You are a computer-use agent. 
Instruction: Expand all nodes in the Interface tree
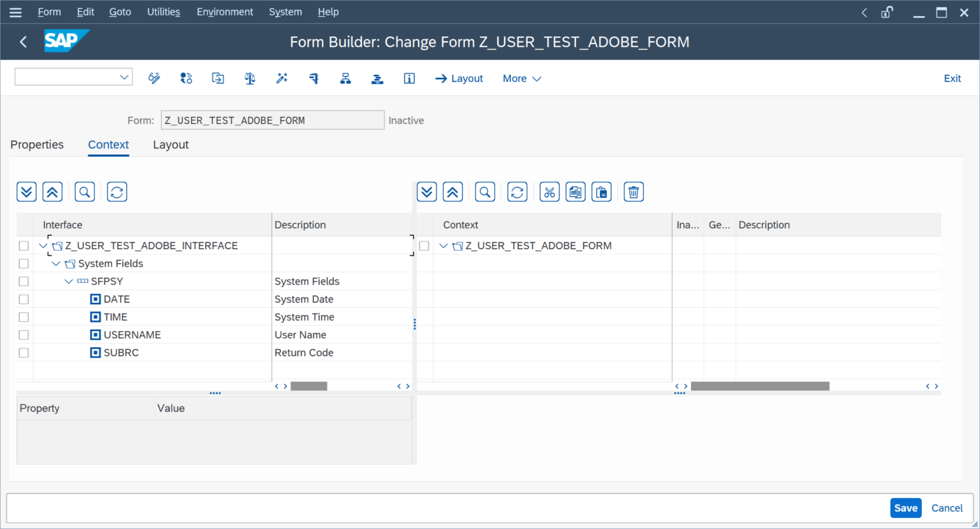27,192
